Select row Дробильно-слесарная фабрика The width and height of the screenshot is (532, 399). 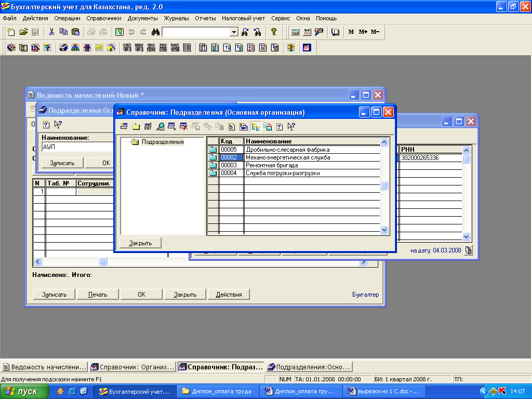[x=294, y=150]
